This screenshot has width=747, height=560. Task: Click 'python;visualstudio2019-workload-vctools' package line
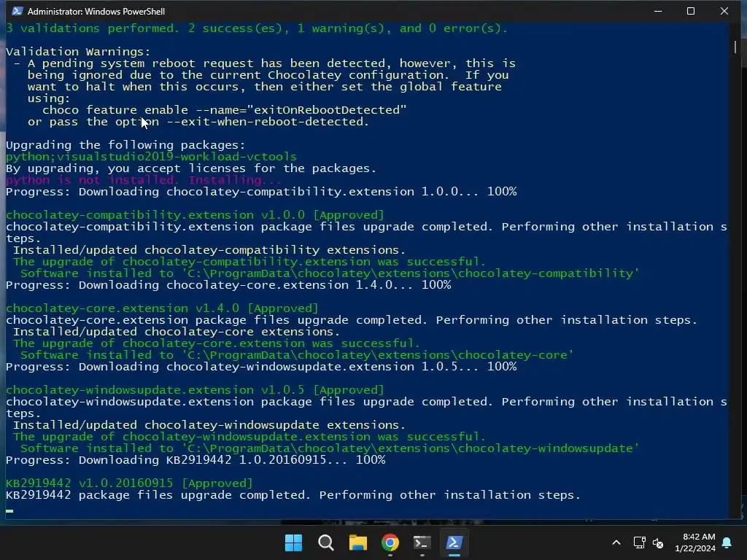[151, 157]
